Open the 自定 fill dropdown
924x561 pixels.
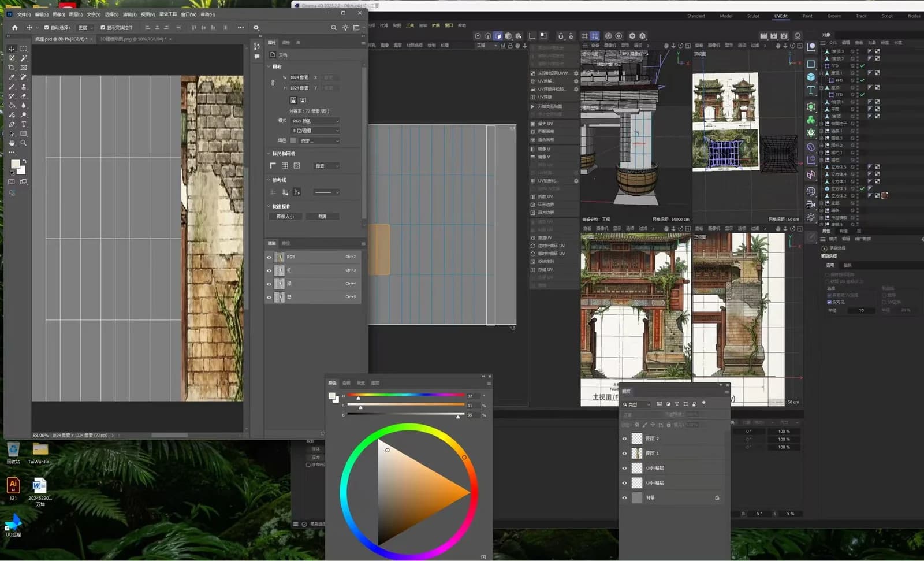click(x=319, y=141)
